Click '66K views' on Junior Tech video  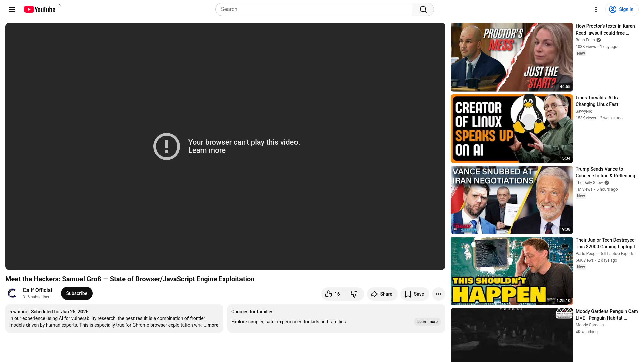click(x=585, y=260)
